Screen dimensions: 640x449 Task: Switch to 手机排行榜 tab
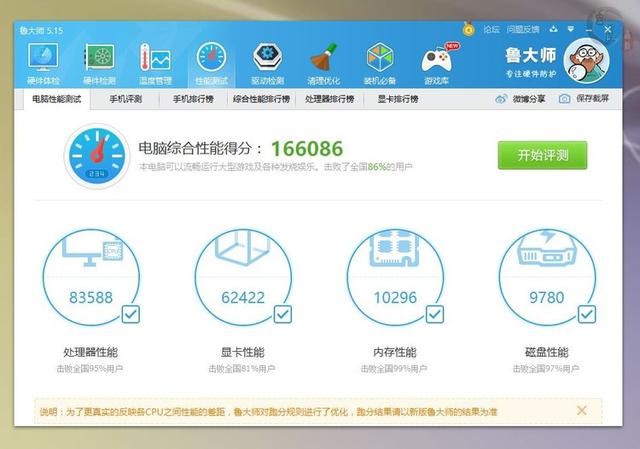tap(193, 99)
